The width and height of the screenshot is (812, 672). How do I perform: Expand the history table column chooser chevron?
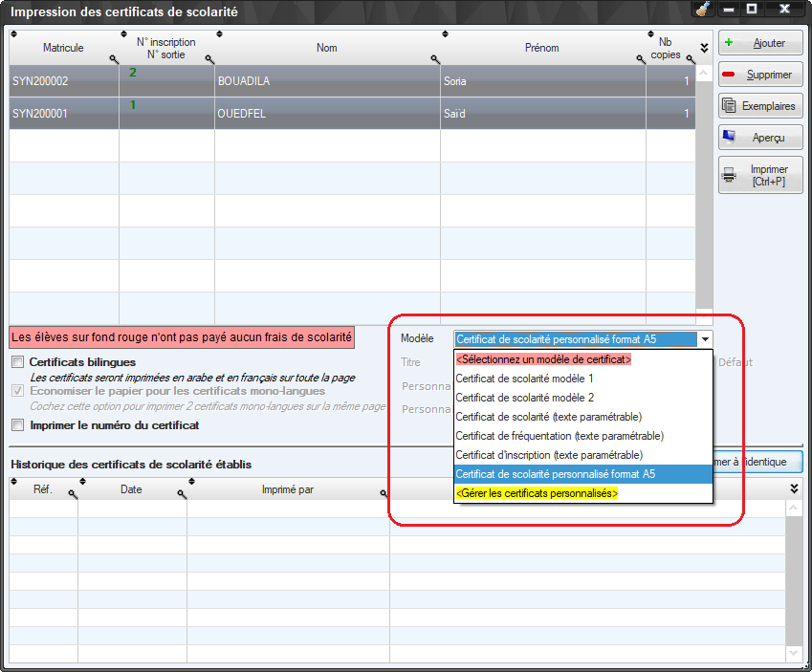point(794,488)
